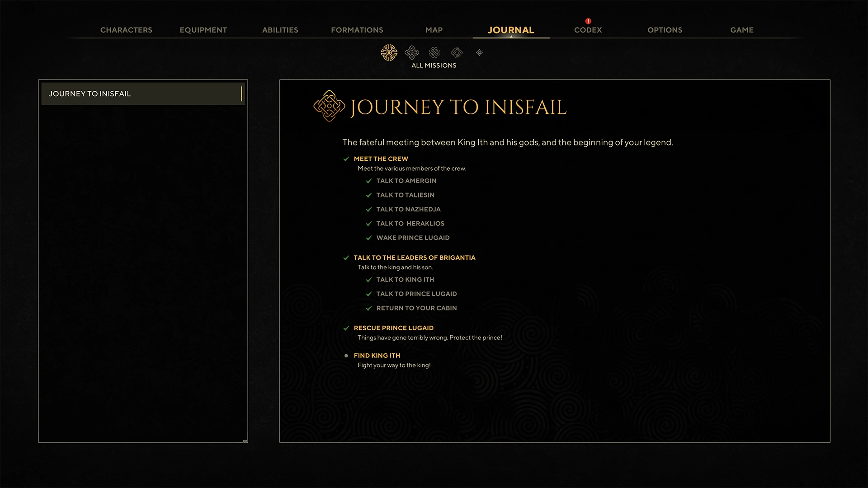Click the fourth diamond knot filter icon
The height and width of the screenshot is (488, 868).
point(457,52)
